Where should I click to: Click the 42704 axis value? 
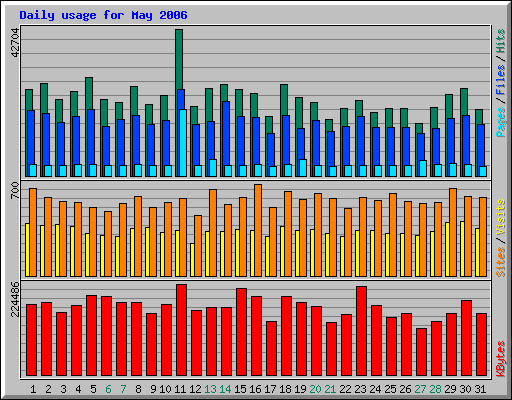coord(15,42)
